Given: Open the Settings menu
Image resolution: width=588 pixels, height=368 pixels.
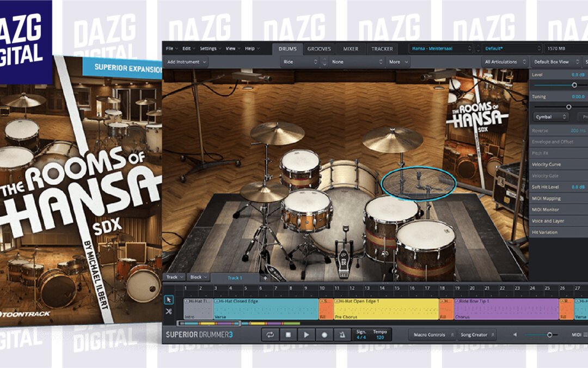Looking at the screenshot, I should click(x=210, y=49).
